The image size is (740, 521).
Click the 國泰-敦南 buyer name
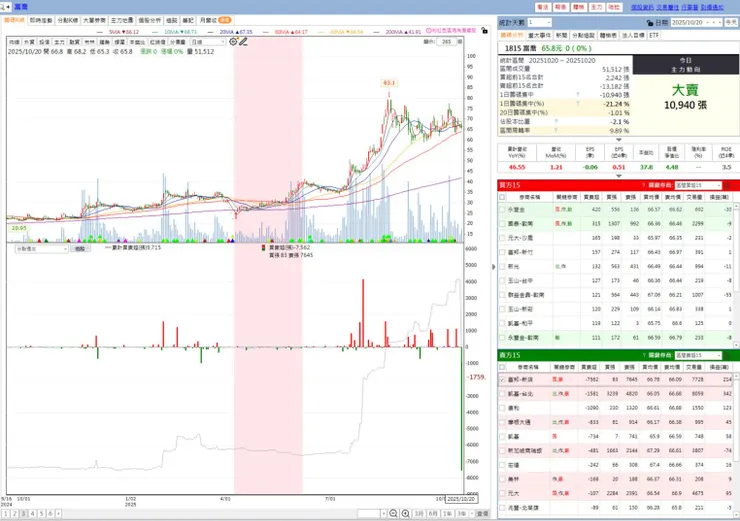tap(520, 224)
